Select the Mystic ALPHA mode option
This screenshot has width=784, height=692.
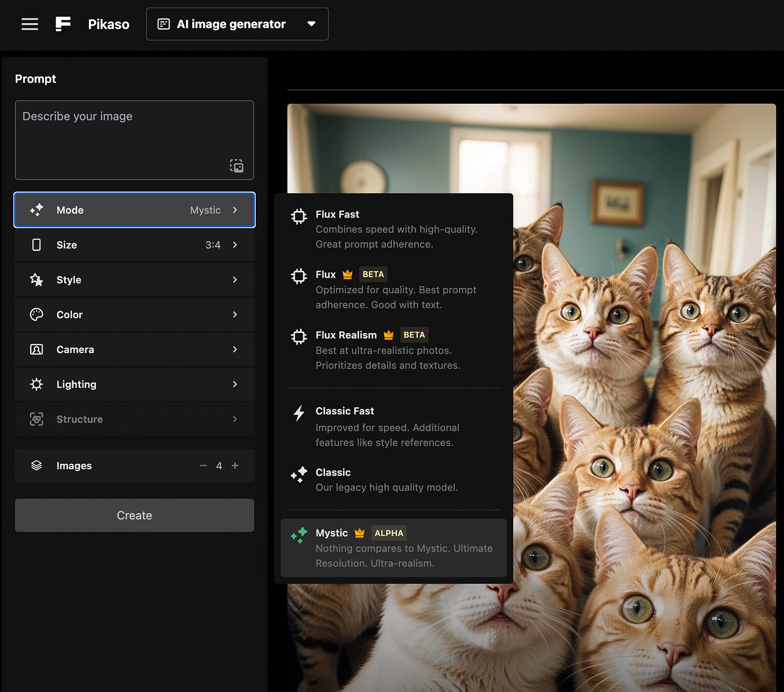pyautogui.click(x=394, y=548)
